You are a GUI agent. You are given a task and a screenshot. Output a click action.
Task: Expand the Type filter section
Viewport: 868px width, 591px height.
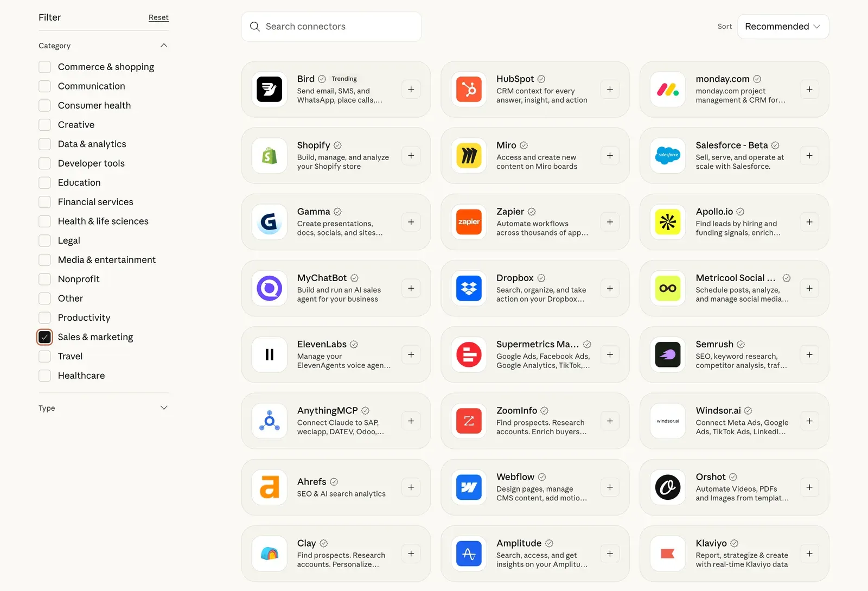tap(164, 408)
